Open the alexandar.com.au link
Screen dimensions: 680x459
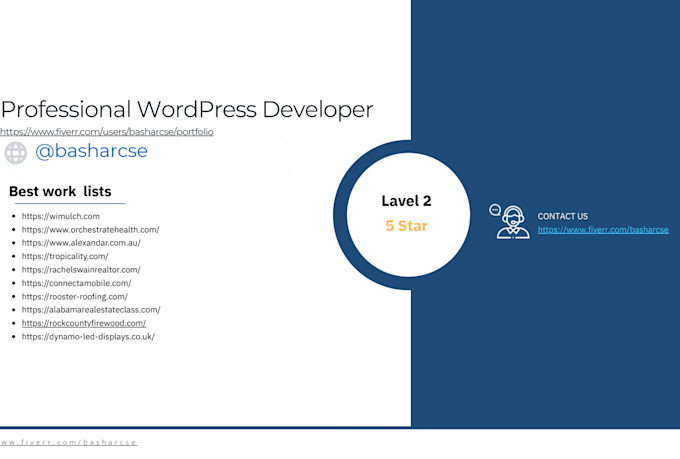[81, 243]
